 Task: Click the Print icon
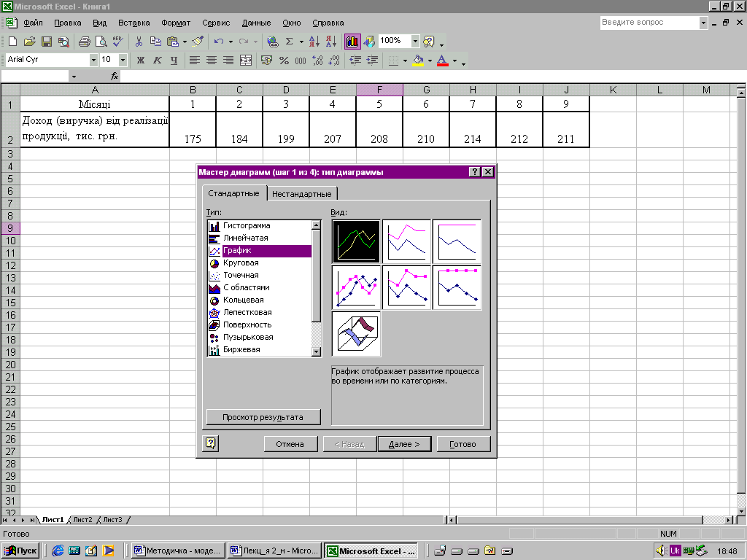[x=85, y=42]
